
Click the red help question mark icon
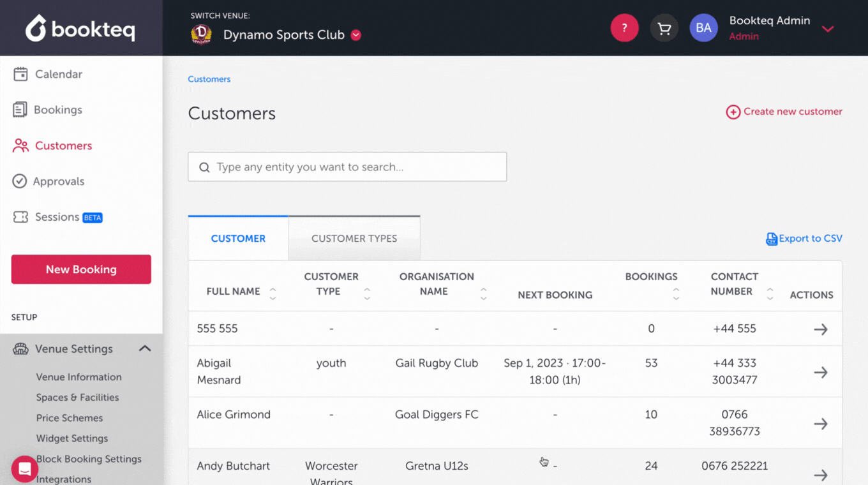(624, 28)
